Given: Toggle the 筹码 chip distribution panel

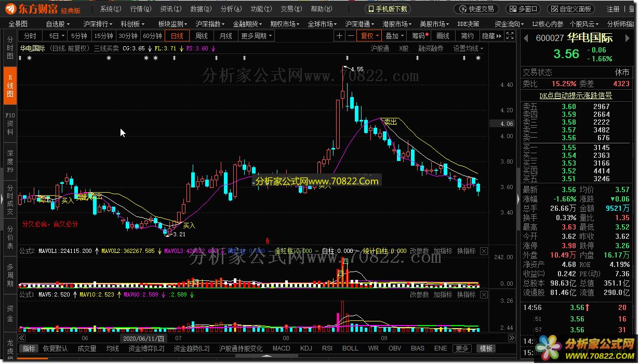Looking at the screenshot, I should (x=419, y=36).
